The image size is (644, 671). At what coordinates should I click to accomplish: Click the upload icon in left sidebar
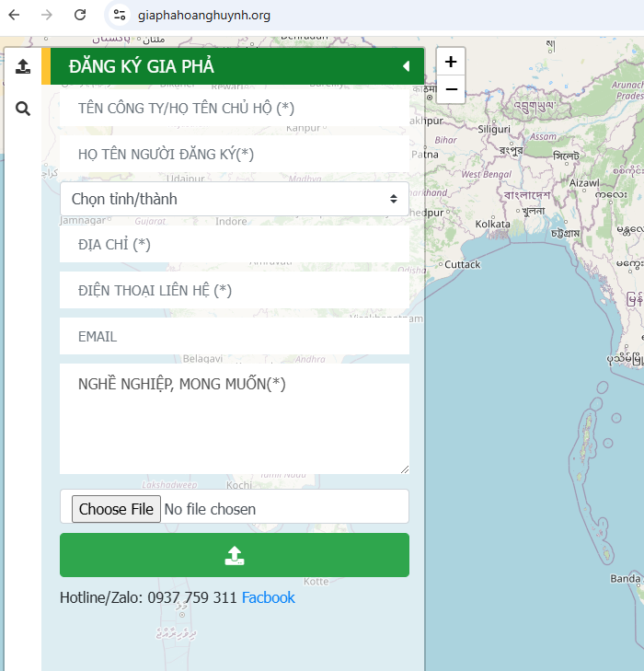pos(23,66)
